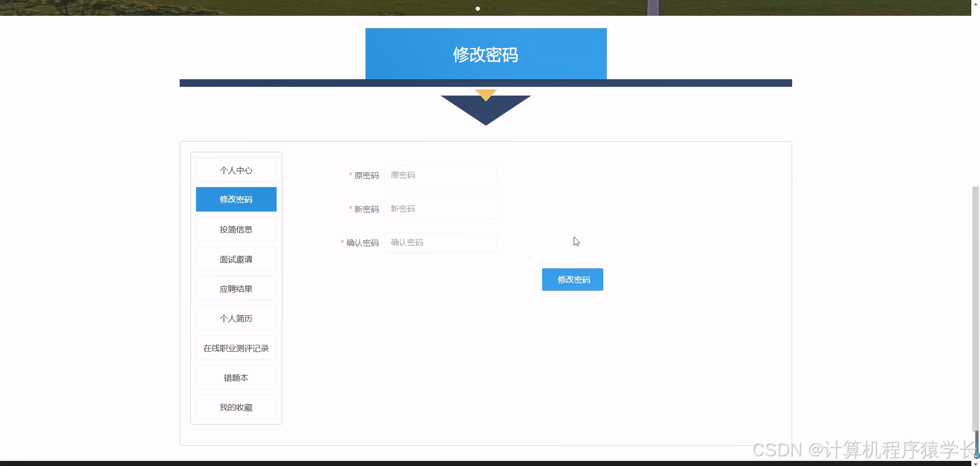Open the 面试邀请 section

[236, 259]
